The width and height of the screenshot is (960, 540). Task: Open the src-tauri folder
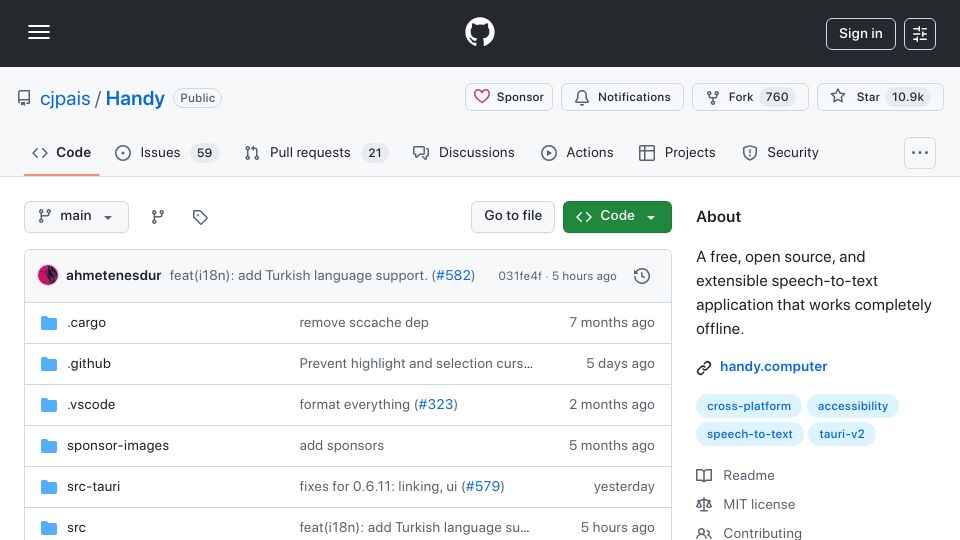[94, 487]
